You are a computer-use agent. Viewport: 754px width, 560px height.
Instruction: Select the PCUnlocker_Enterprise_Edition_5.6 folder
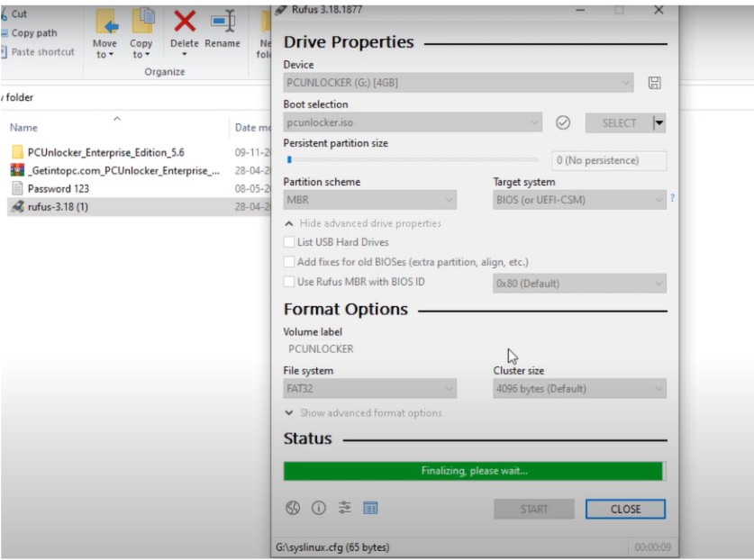[104, 152]
